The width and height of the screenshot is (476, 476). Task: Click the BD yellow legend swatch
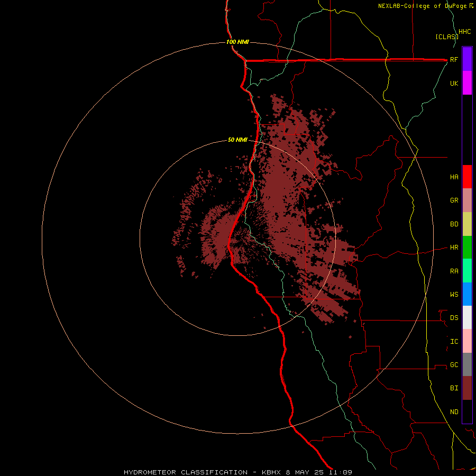[x=467, y=224]
